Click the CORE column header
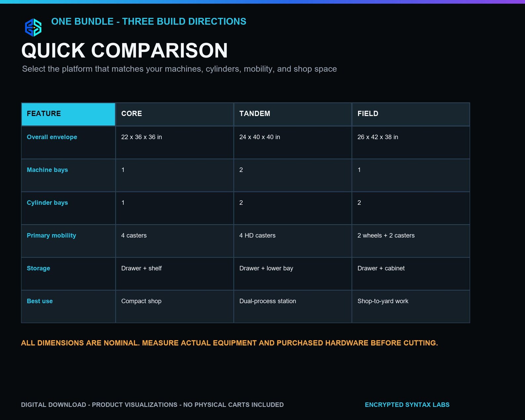This screenshot has width=525, height=420. (x=175, y=114)
